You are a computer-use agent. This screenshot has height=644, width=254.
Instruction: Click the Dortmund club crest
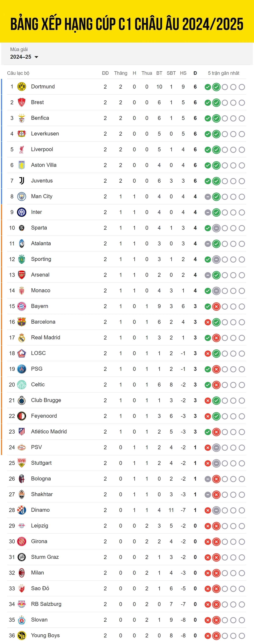coord(21,86)
